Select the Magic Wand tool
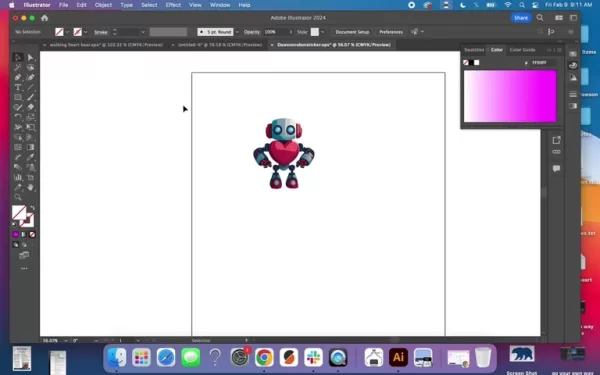The width and height of the screenshot is (600, 375). tap(18, 67)
